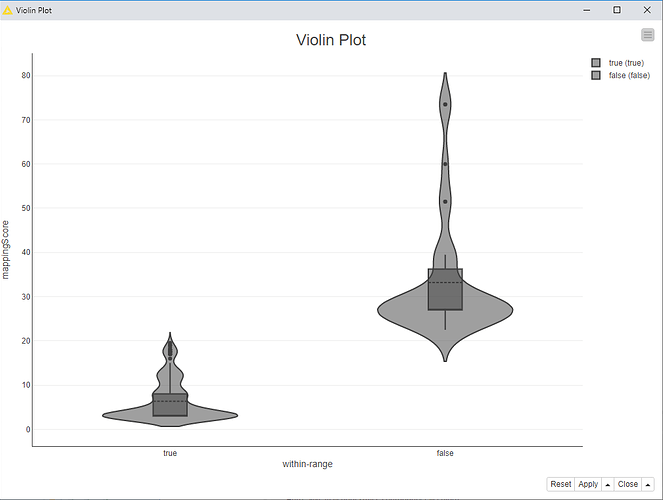Click the 'false' x-axis category label

[x=445, y=453]
